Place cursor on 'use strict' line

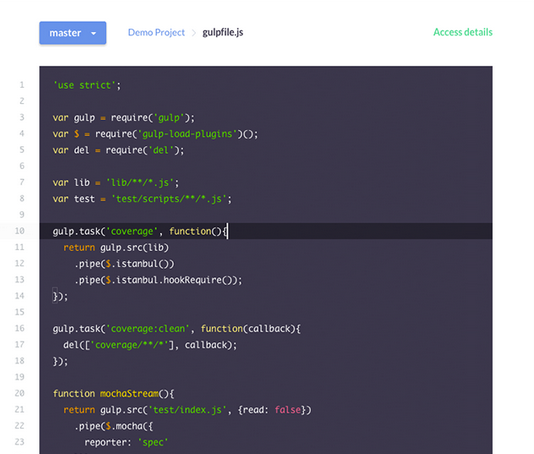87,85
